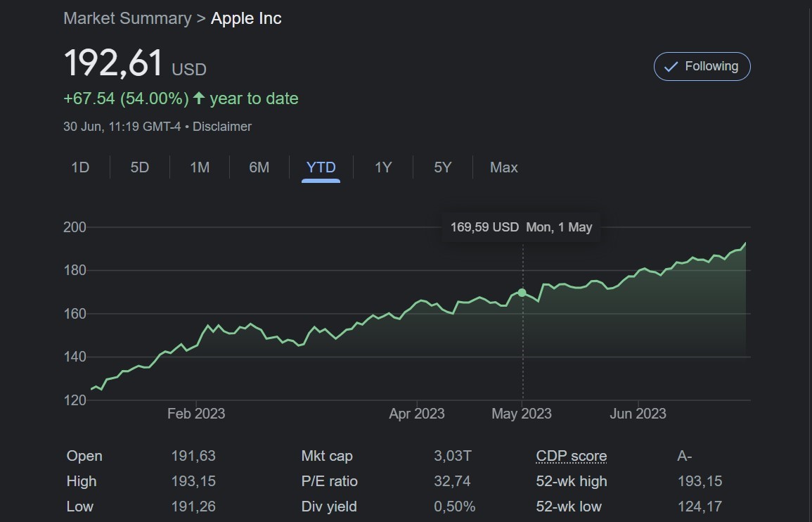
Task: Show the Max chart range
Action: pos(504,167)
